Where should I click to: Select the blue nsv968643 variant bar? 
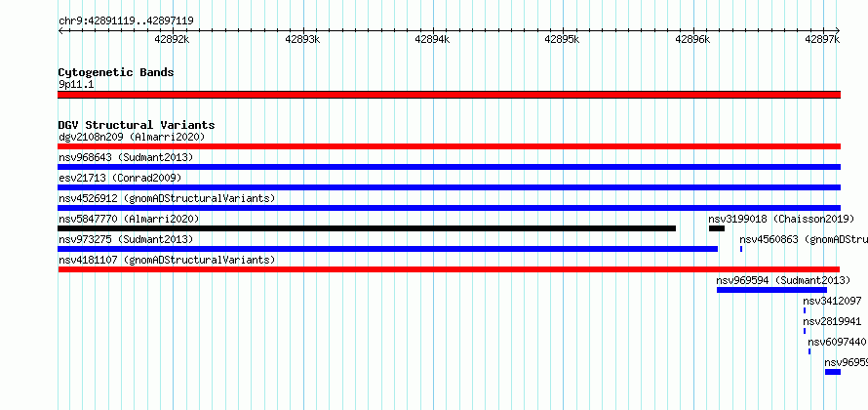tap(449, 167)
